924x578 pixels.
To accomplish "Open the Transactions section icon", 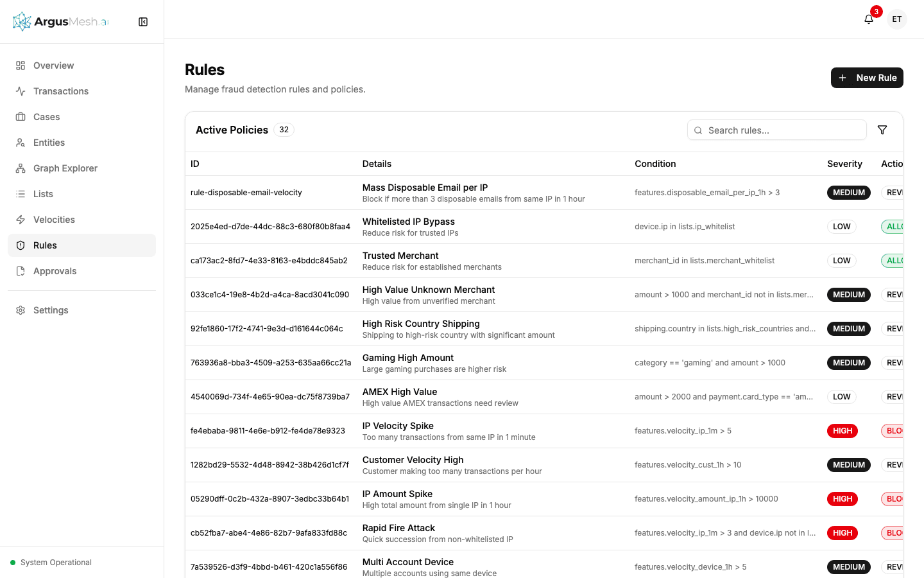I will (21, 91).
